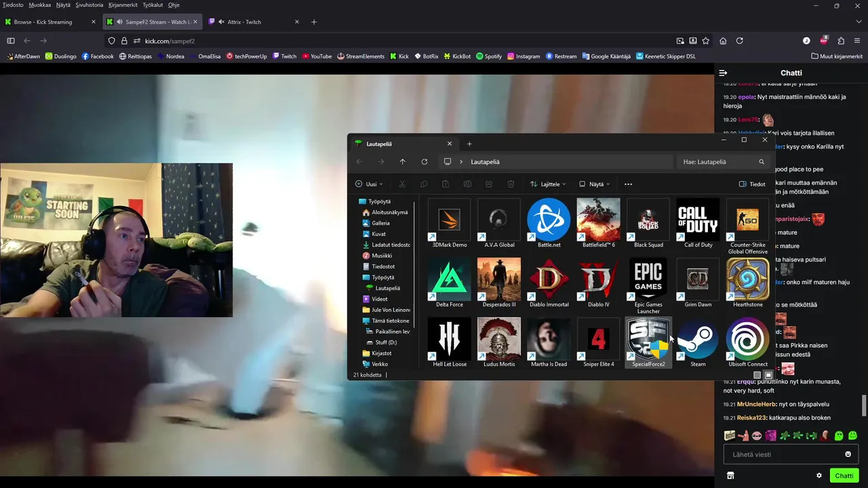This screenshot has width=868, height=488.
Task: Open the Firefox extensions puzzle icon
Action: pyautogui.click(x=841, y=41)
